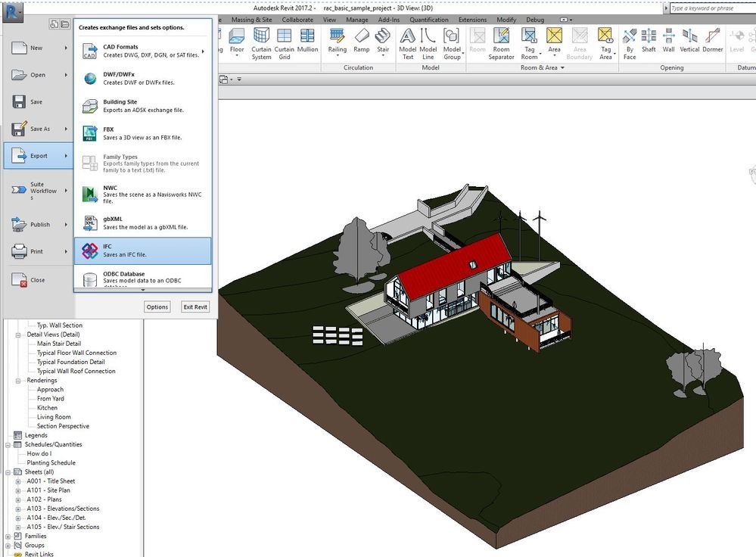This screenshot has height=557, width=756.
Task: Click the Save As icon
Action: (19, 129)
